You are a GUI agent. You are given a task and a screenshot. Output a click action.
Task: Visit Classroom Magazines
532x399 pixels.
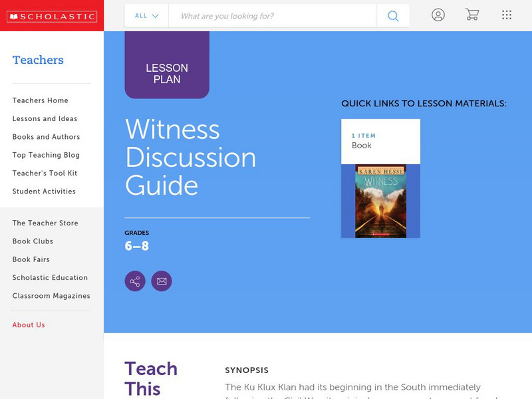coord(51,296)
